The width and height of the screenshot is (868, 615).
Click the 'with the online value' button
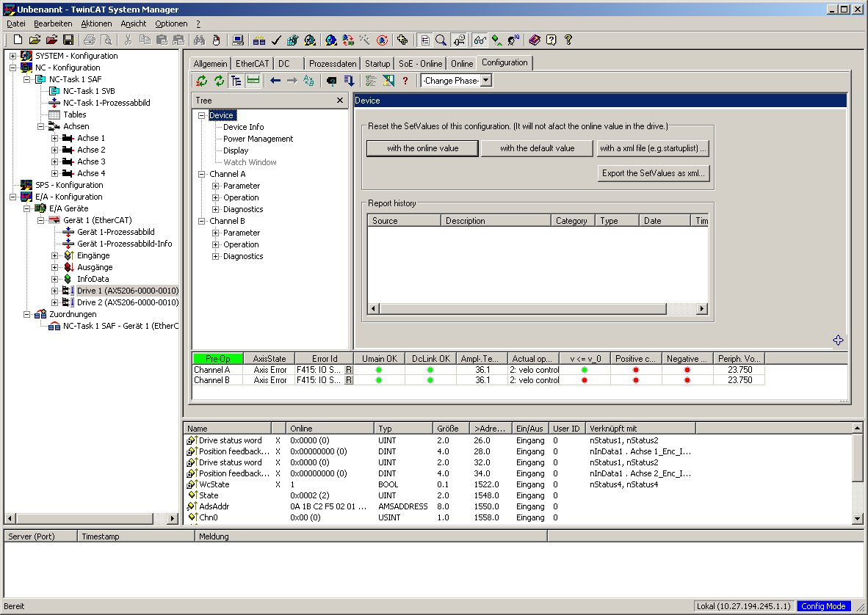[422, 148]
